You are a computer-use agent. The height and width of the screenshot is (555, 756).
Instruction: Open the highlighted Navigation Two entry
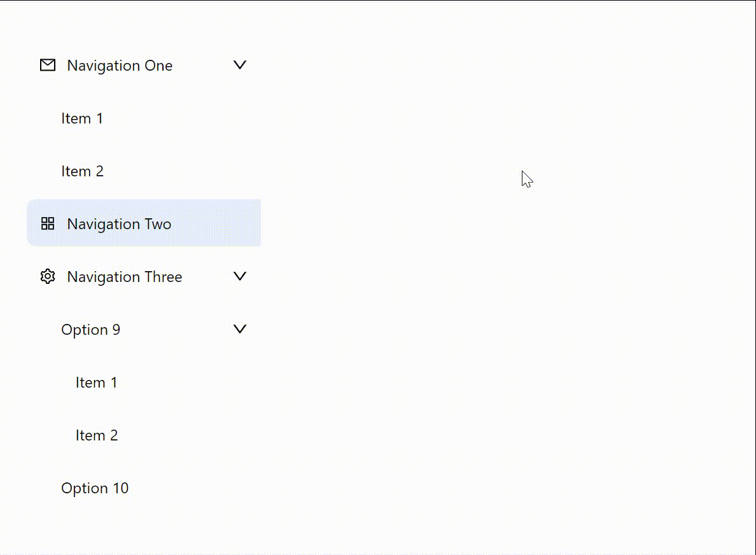click(119, 224)
